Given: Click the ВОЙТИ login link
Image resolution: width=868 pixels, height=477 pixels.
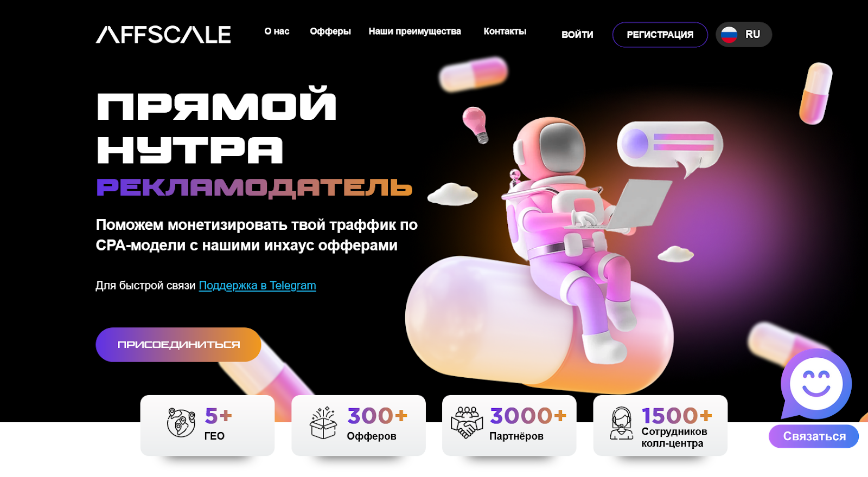Looking at the screenshot, I should (x=577, y=35).
